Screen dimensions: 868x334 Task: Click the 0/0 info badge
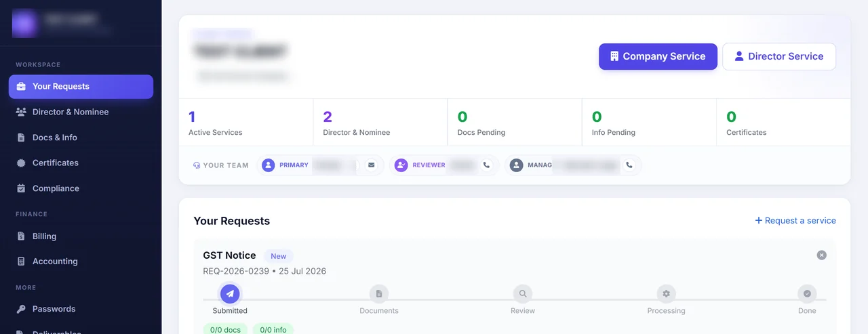click(273, 329)
